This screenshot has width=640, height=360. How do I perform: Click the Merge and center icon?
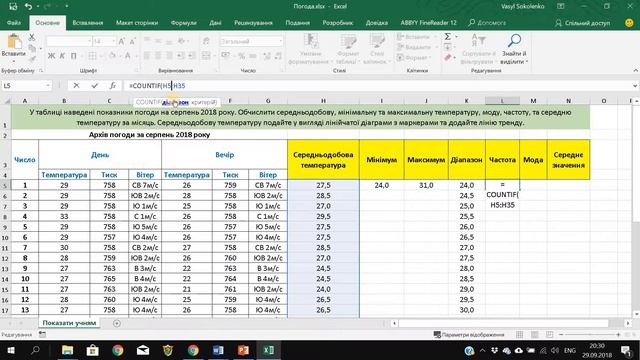(207, 56)
